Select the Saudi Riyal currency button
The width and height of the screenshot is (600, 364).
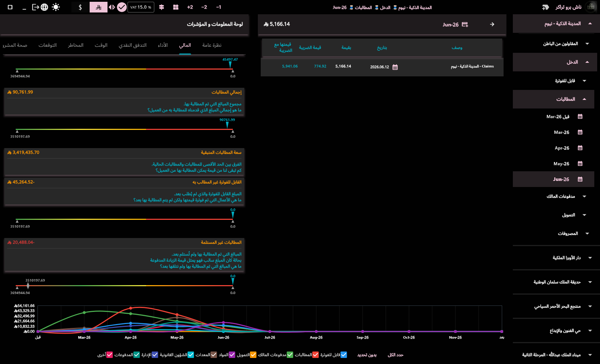(x=99, y=7)
